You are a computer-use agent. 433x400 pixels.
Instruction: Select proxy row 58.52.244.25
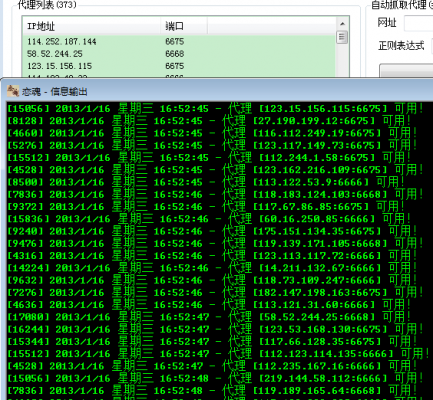(x=179, y=54)
